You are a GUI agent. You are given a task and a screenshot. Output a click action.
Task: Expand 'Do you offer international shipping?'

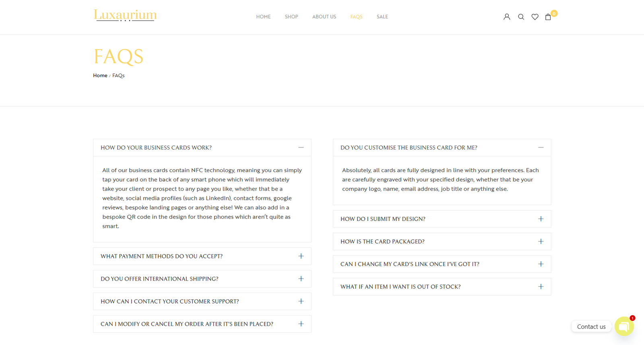point(202,279)
